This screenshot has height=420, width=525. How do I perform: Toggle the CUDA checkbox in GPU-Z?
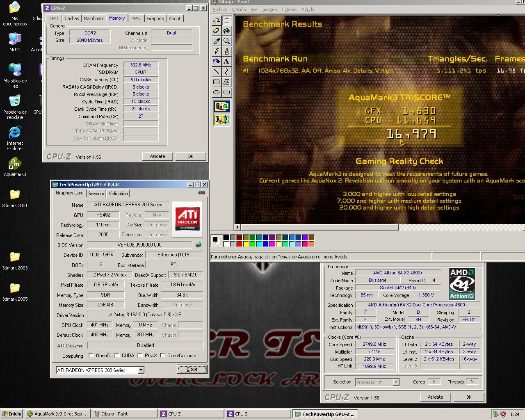(x=117, y=356)
